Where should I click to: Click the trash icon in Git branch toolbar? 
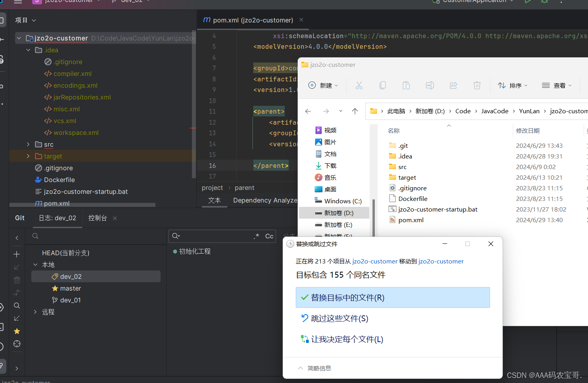click(x=17, y=280)
